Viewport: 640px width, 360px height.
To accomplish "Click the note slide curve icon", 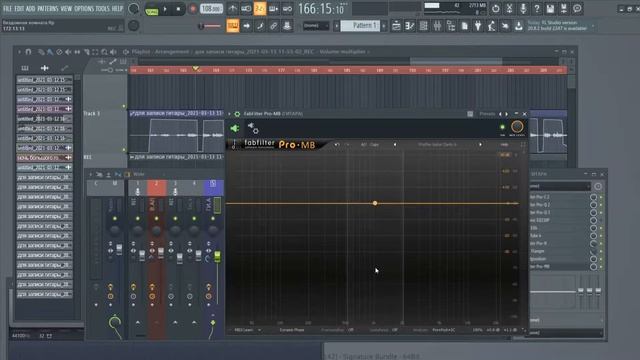I will tap(260, 26).
